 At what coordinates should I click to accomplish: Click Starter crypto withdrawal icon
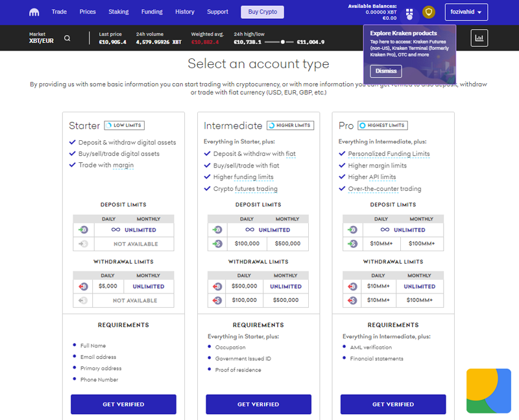[83, 286]
